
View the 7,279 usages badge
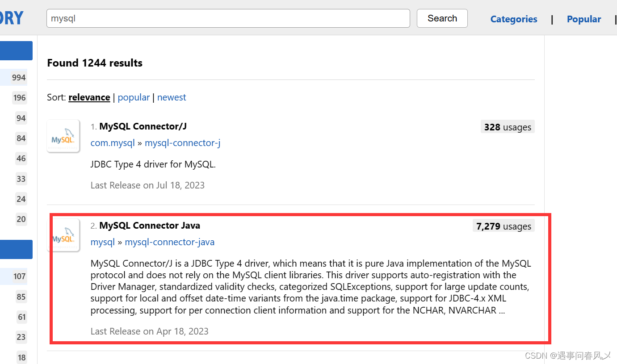[504, 226]
